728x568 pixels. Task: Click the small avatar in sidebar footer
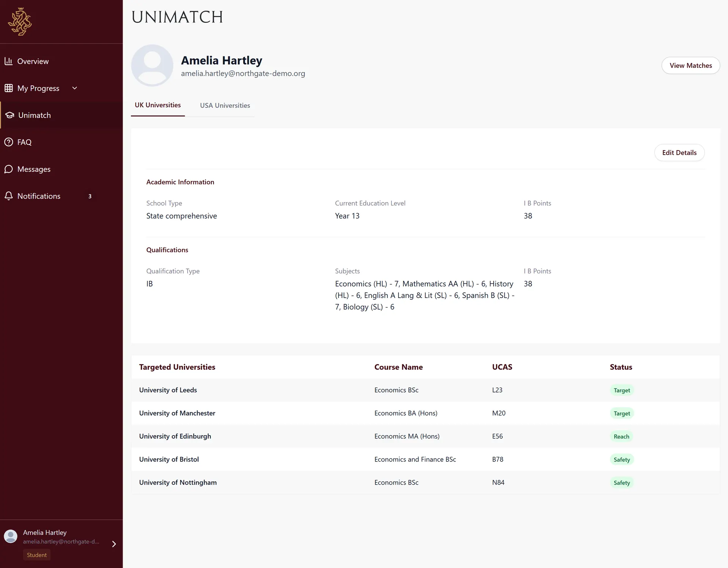[11, 537]
